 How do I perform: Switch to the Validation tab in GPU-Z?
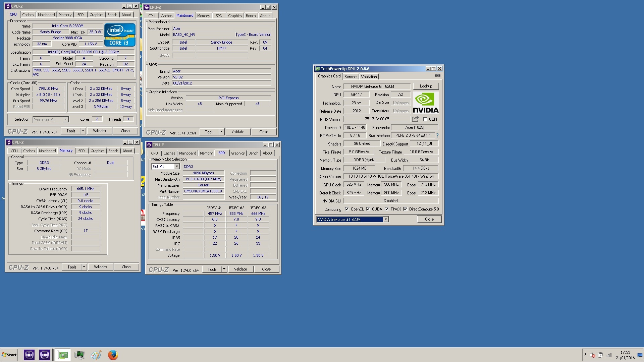click(369, 77)
